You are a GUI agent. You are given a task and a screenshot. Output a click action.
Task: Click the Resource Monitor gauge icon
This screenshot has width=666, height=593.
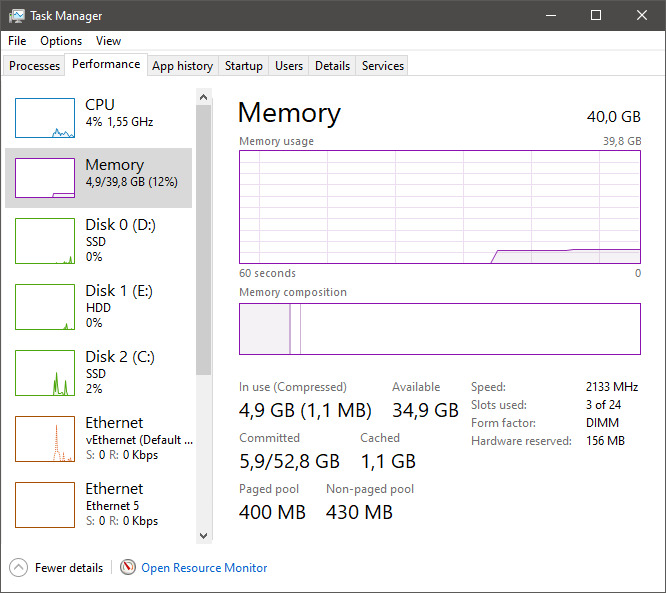(128, 568)
